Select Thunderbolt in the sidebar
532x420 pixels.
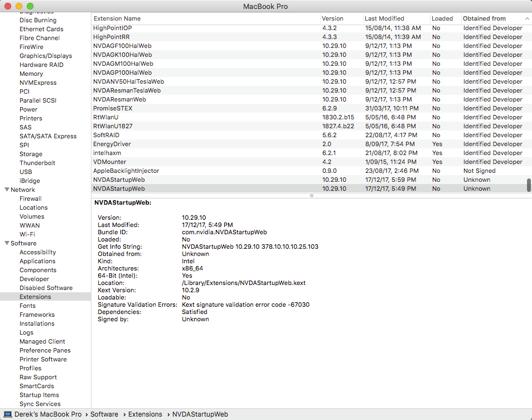[x=37, y=163]
